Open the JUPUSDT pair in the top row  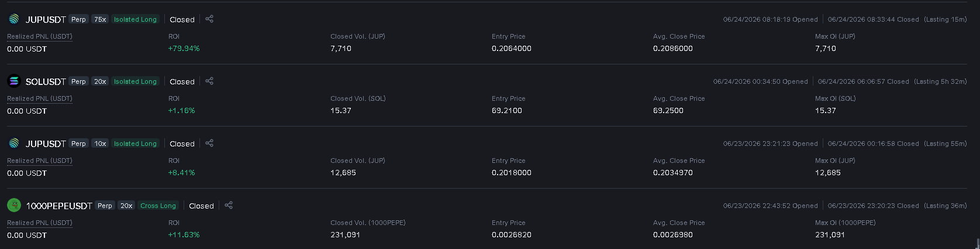(46, 19)
